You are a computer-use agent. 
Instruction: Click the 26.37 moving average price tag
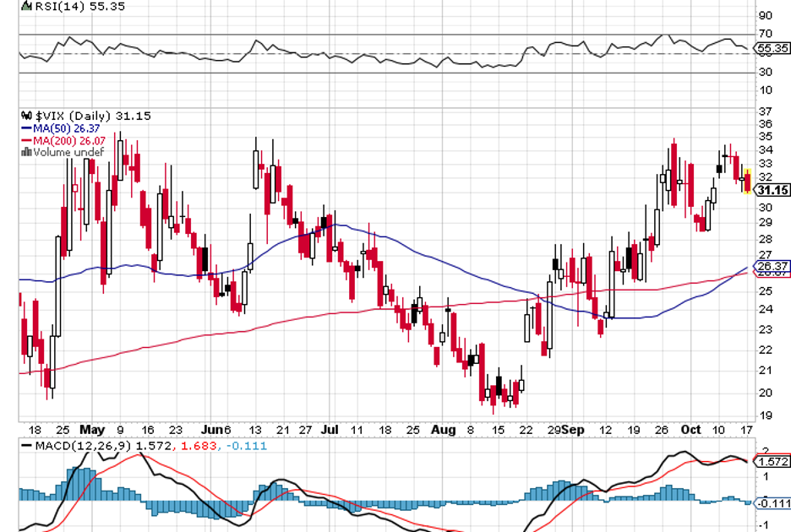point(773,267)
